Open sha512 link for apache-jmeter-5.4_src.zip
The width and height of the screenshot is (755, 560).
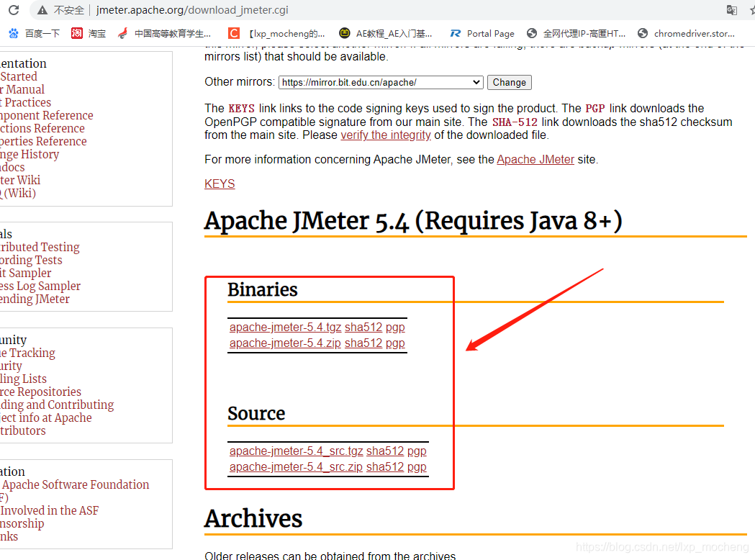tap(385, 467)
